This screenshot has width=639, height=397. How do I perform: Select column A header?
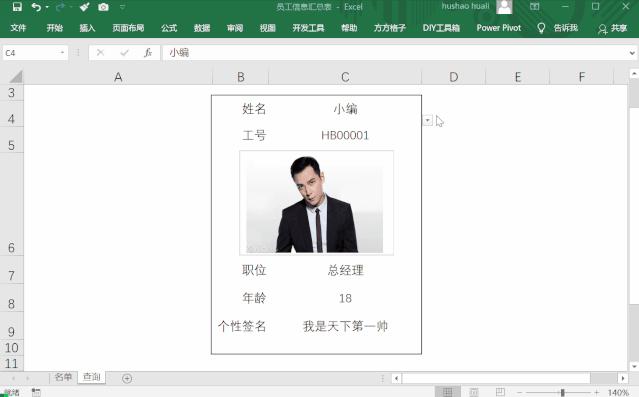pos(118,77)
